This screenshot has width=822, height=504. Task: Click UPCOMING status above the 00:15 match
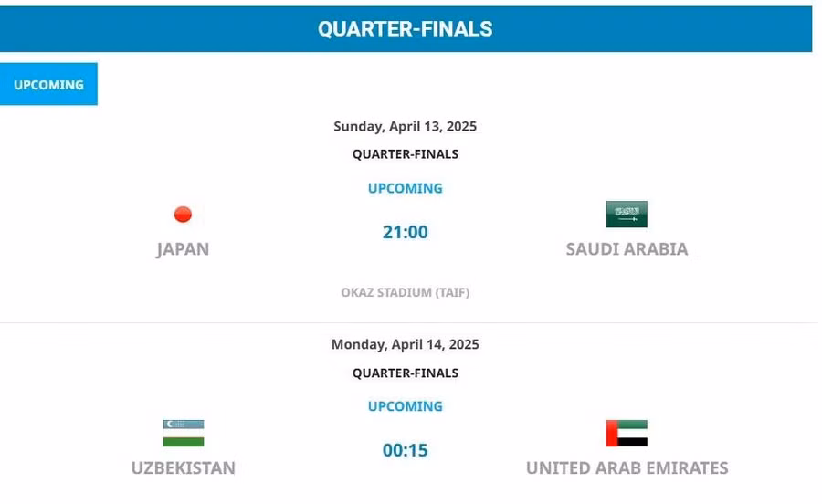(x=406, y=406)
